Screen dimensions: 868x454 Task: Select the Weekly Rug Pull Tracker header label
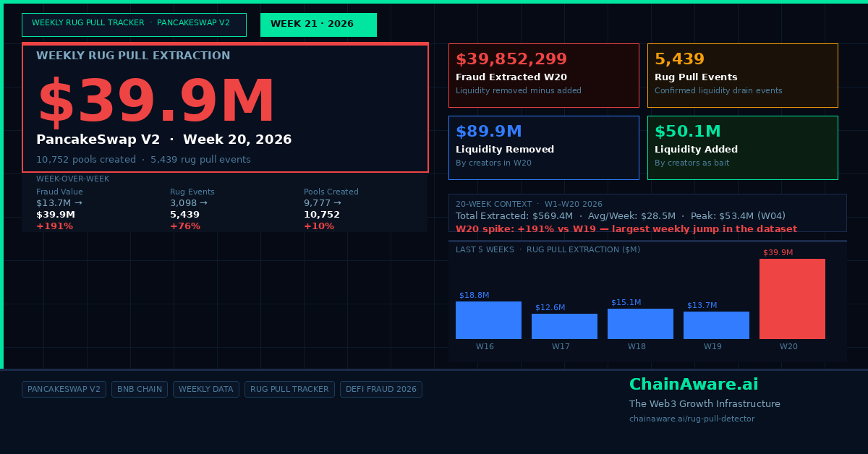pos(134,25)
